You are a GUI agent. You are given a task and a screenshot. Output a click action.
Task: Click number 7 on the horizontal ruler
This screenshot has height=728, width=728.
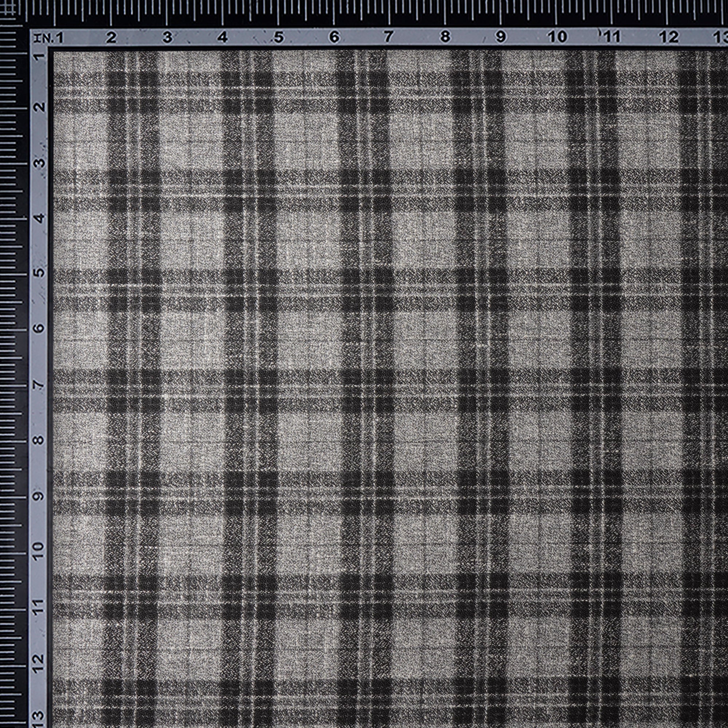click(x=388, y=37)
